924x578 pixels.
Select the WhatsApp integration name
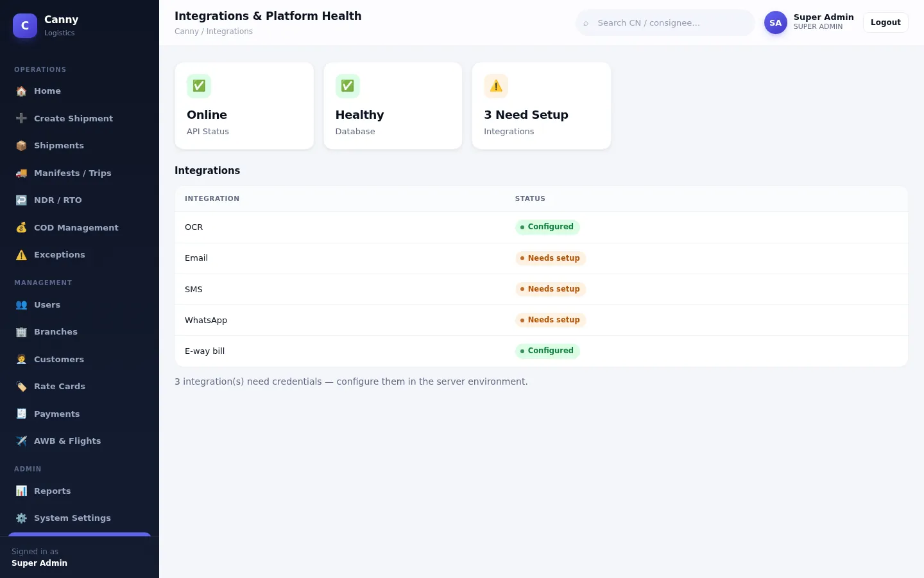pos(206,320)
